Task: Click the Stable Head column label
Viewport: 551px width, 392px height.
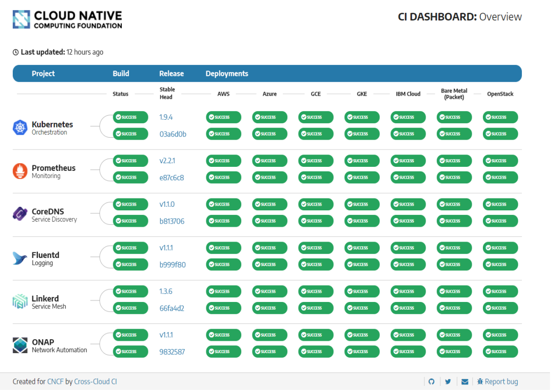Action: [x=167, y=94]
